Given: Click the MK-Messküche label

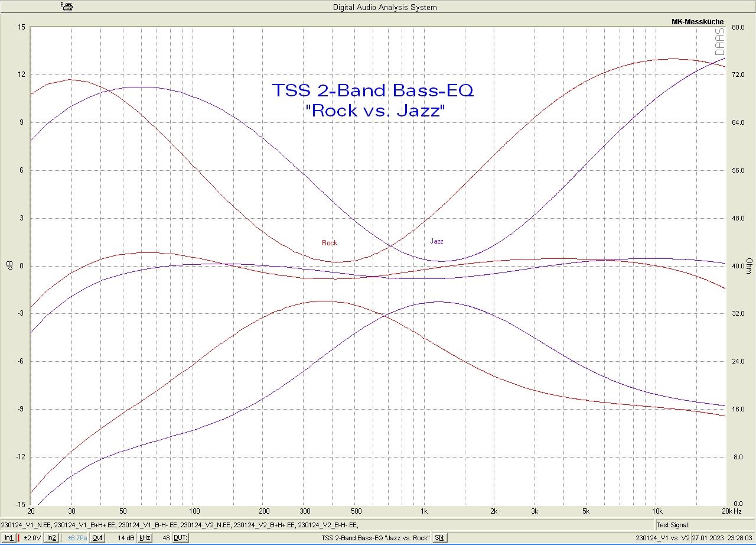Looking at the screenshot, I should pyautogui.click(x=698, y=22).
